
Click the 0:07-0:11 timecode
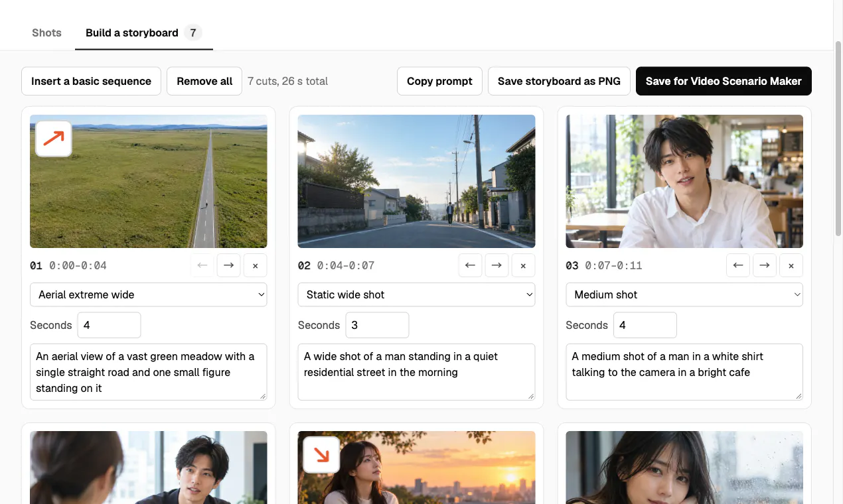click(613, 265)
